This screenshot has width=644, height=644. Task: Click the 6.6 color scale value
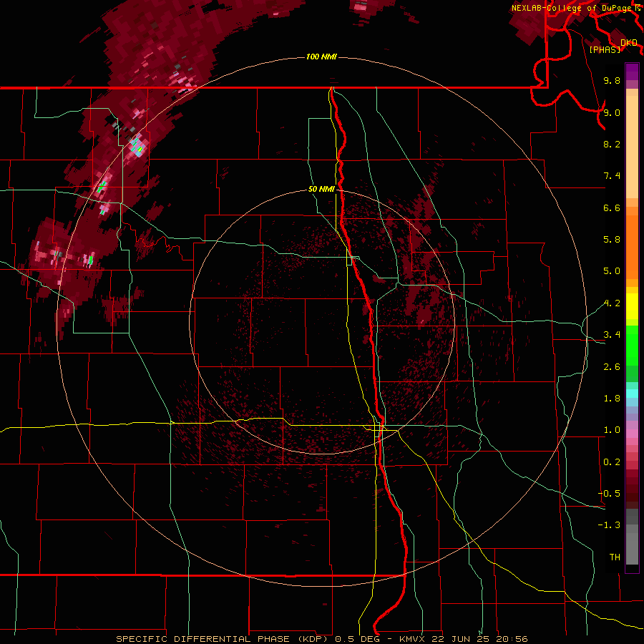coord(612,208)
